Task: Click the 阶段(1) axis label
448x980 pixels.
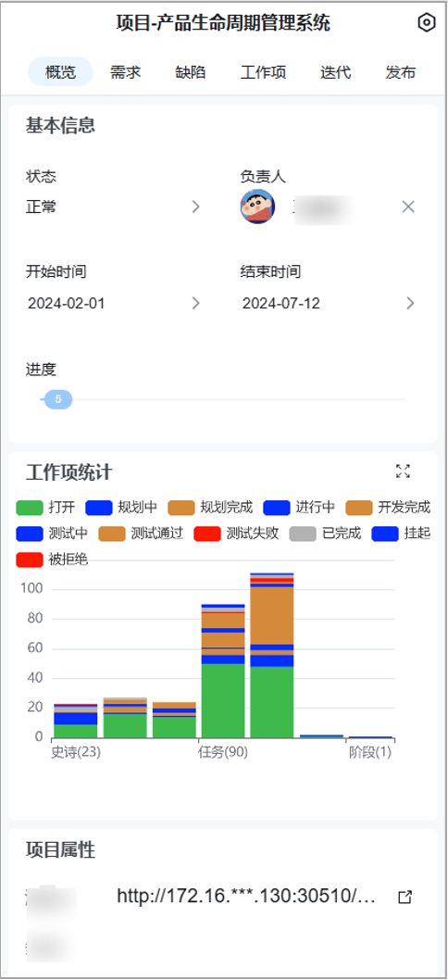Action: coord(370,752)
